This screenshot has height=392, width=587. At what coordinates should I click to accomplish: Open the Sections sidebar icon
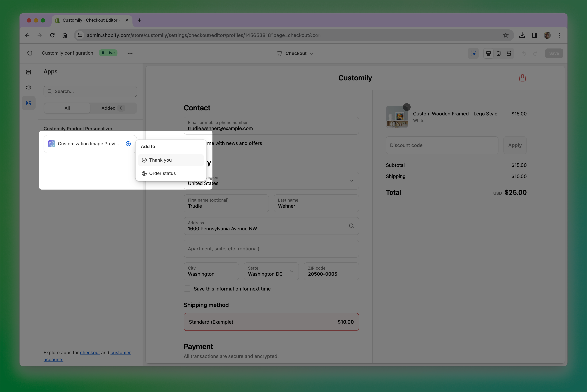click(28, 72)
